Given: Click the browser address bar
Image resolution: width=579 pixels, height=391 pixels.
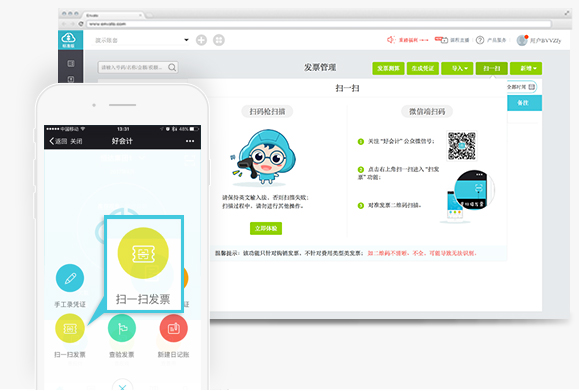Looking at the screenshot, I should coord(319,24).
